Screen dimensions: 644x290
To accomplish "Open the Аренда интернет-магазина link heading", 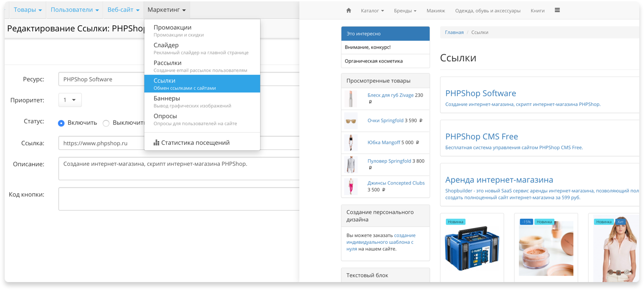I will pyautogui.click(x=499, y=180).
